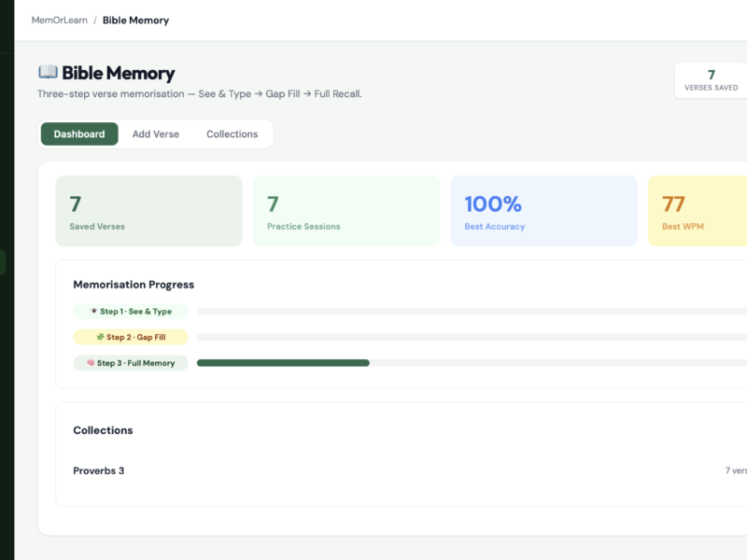Click the Memorisation Progress heading

click(x=134, y=285)
